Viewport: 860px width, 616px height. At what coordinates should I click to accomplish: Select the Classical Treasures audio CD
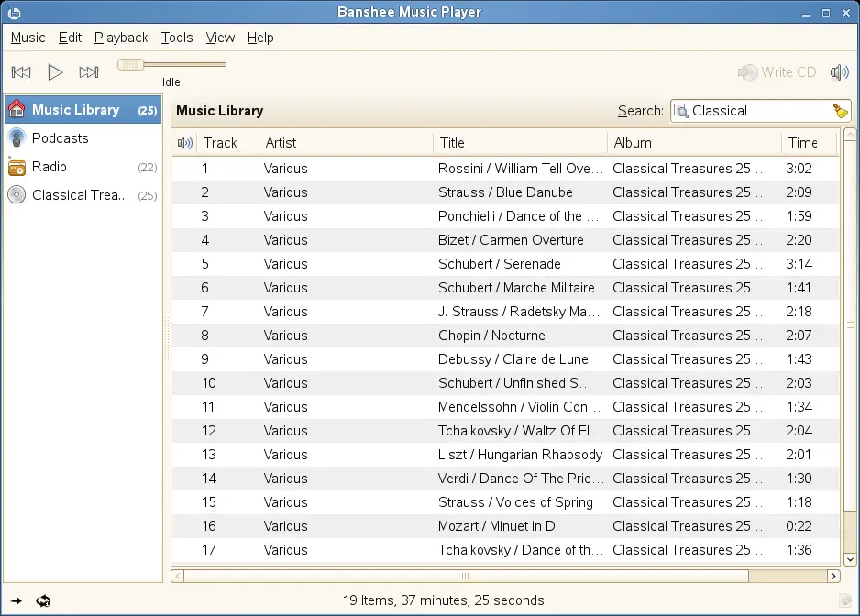[x=80, y=195]
